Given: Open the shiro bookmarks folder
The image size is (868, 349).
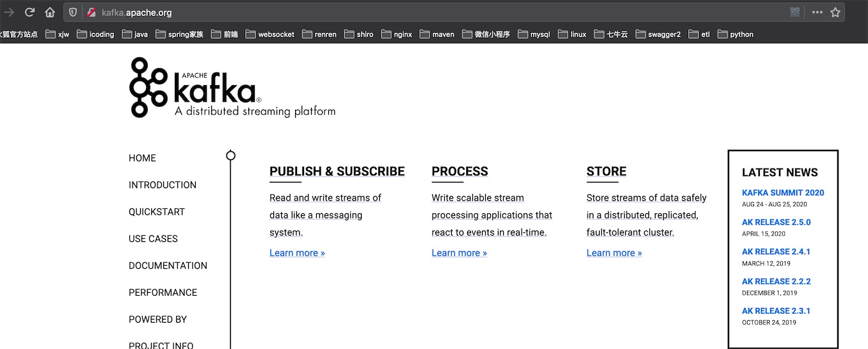Looking at the screenshot, I should coord(358,34).
